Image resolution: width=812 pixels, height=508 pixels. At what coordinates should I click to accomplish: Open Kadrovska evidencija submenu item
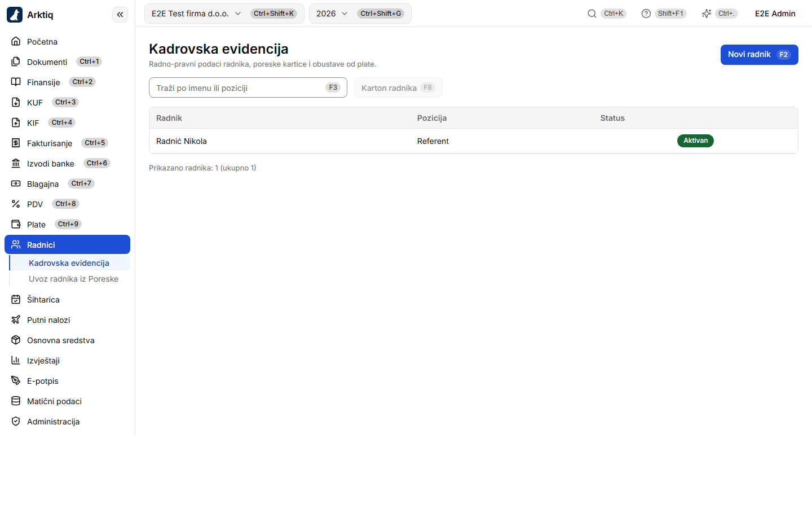click(x=70, y=263)
